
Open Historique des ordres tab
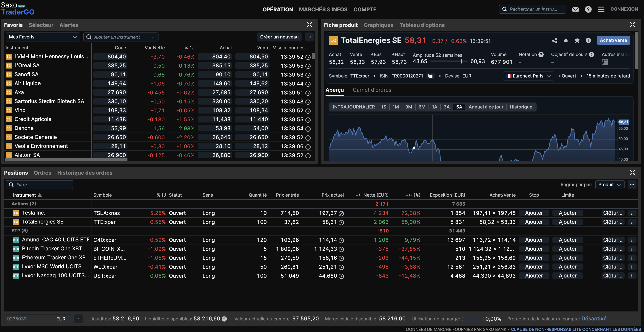[85, 173]
